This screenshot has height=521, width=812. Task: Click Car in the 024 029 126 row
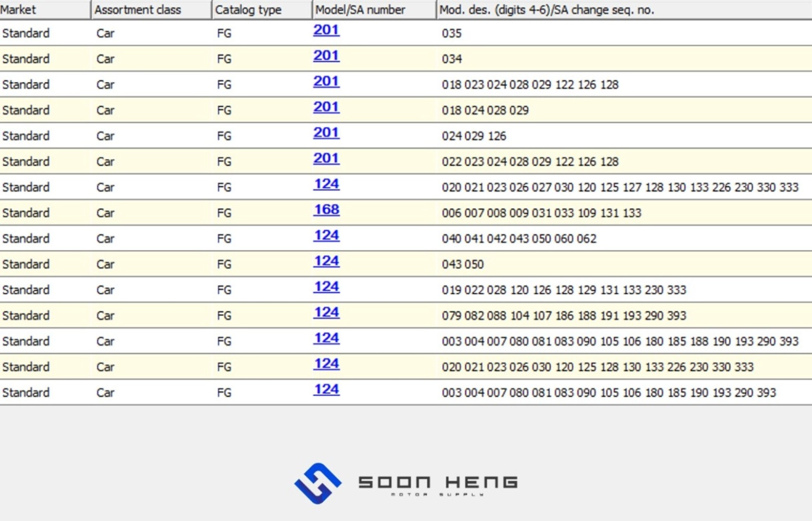coord(105,136)
